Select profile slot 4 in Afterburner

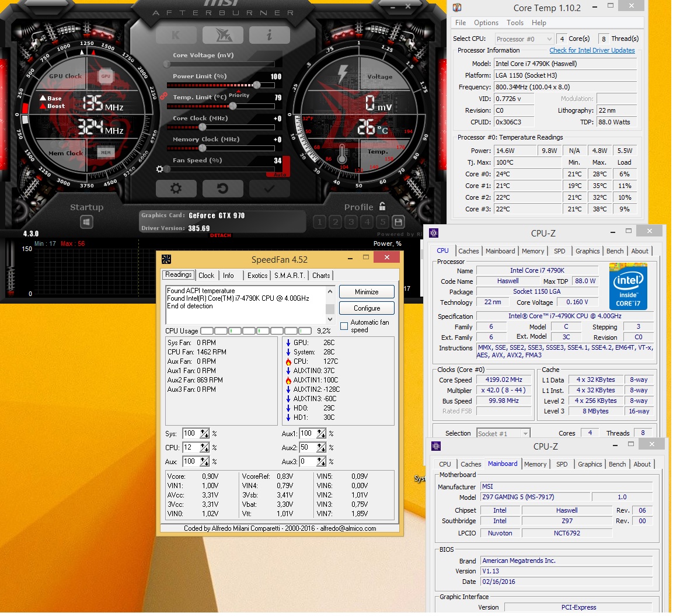pyautogui.click(x=367, y=222)
